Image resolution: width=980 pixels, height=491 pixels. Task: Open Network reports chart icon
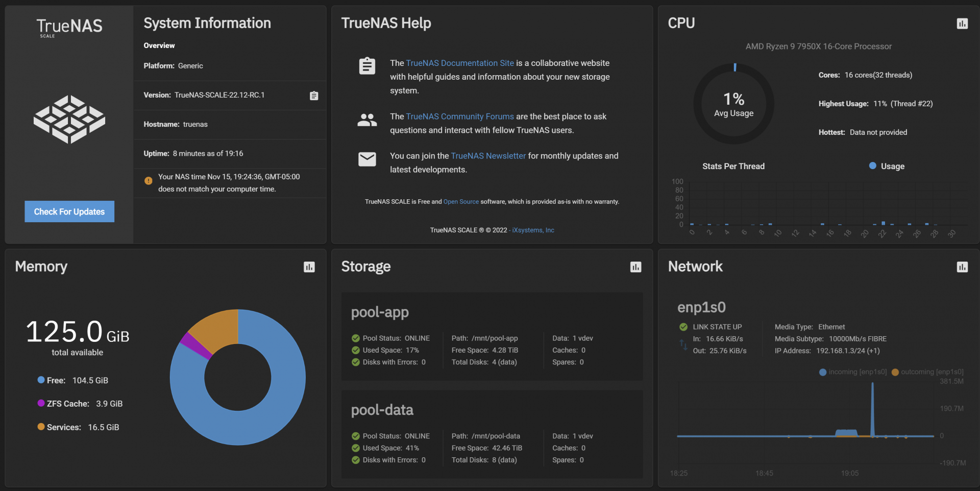pyautogui.click(x=962, y=267)
